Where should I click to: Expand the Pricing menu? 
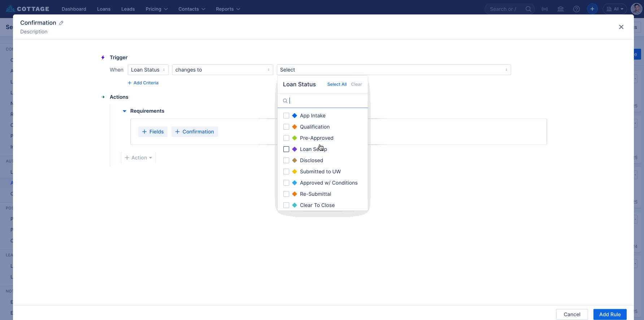point(157,9)
